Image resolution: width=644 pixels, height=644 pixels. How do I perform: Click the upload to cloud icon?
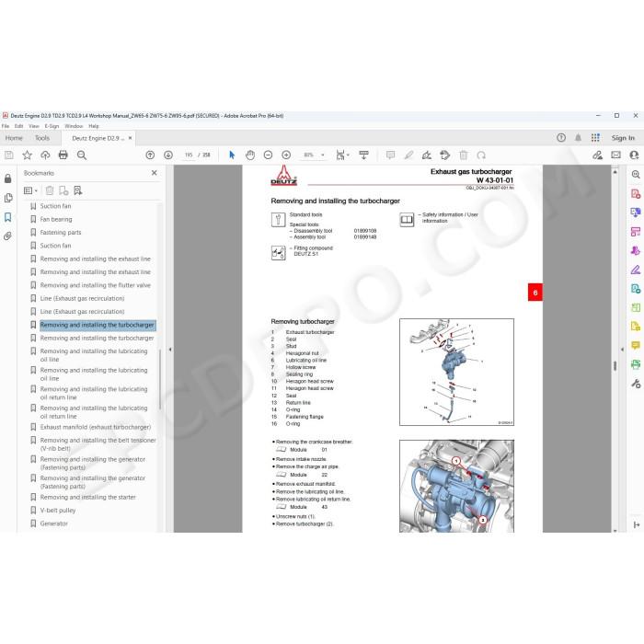pos(45,155)
